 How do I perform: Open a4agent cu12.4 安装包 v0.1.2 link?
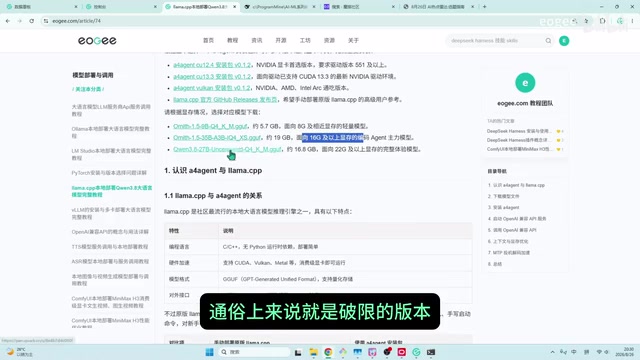click(212, 65)
